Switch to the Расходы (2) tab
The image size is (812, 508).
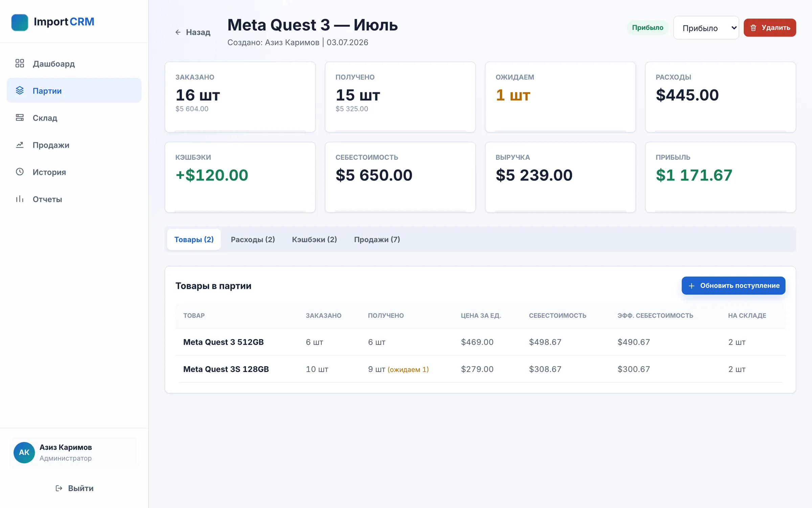point(253,239)
